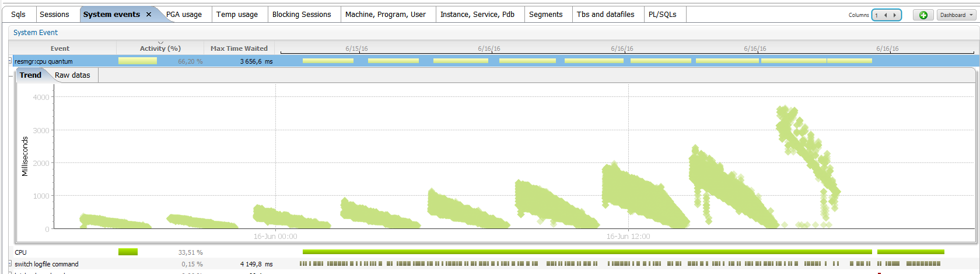Open the Blocking Sessions tab
The height and width of the screenshot is (274, 980).
click(x=302, y=15)
